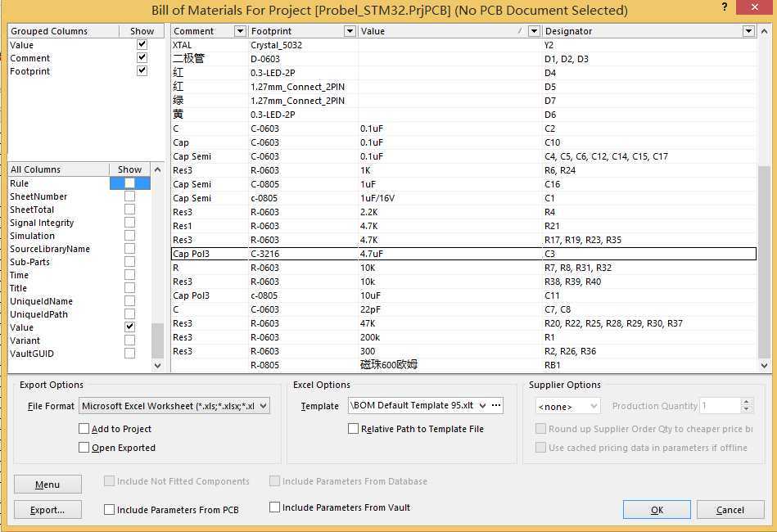This screenshot has height=532, width=777.
Task: Select Signal Integrity column entry
Action: (42, 223)
